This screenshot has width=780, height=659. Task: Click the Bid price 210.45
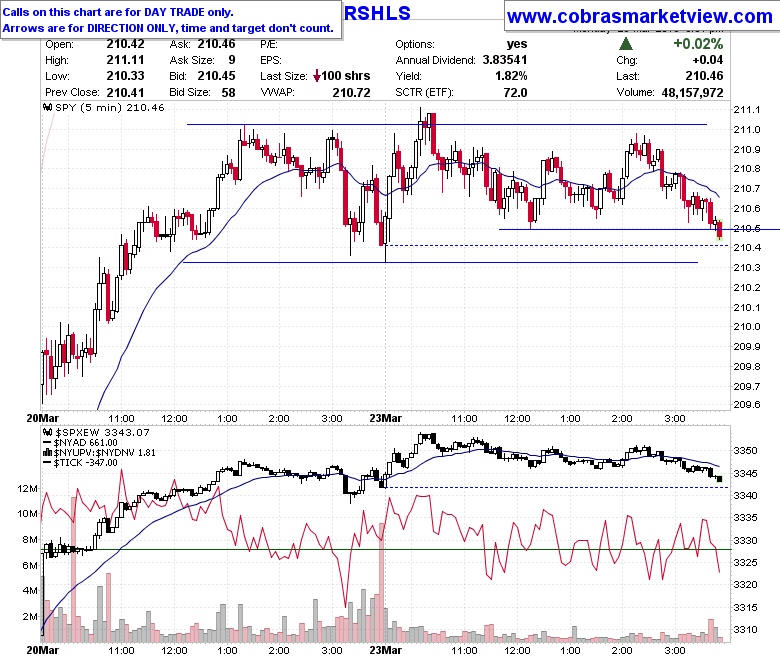[216, 76]
